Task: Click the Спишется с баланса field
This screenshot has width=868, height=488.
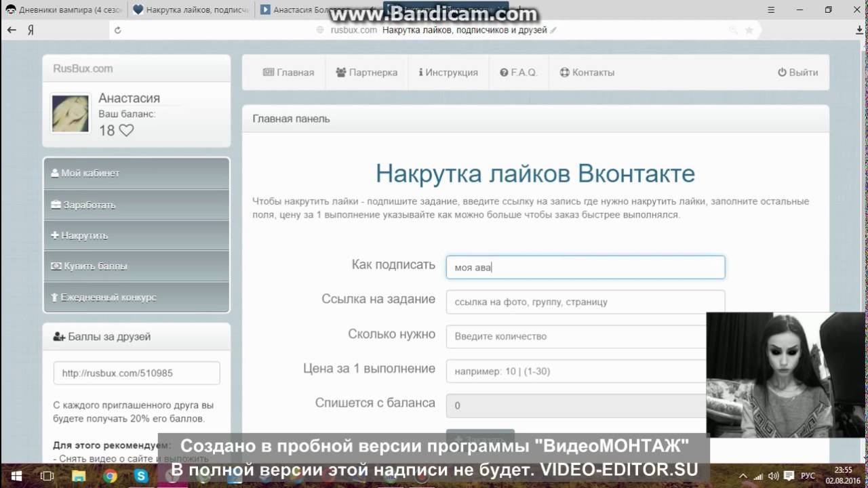Action: [x=576, y=405]
